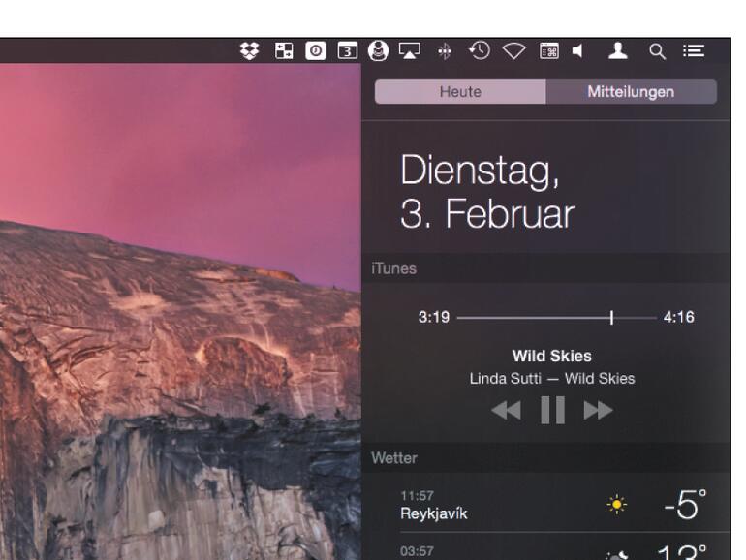The height and width of the screenshot is (560, 746).
Task: Toggle Notification Center list icon
Action: [694, 51]
